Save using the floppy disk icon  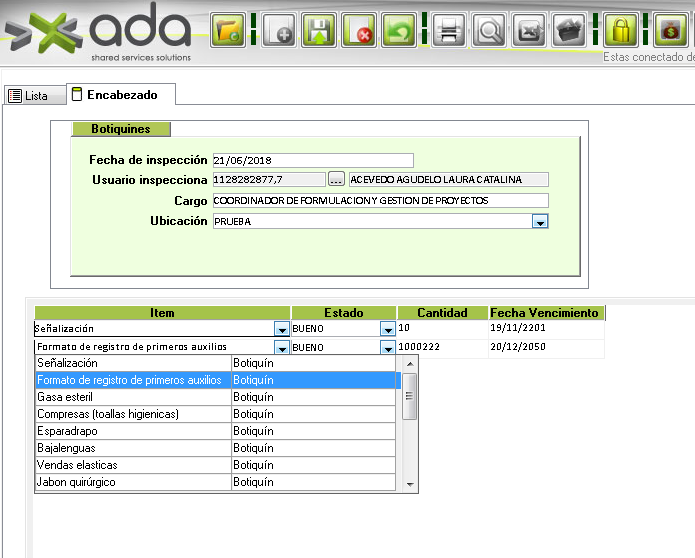click(318, 30)
